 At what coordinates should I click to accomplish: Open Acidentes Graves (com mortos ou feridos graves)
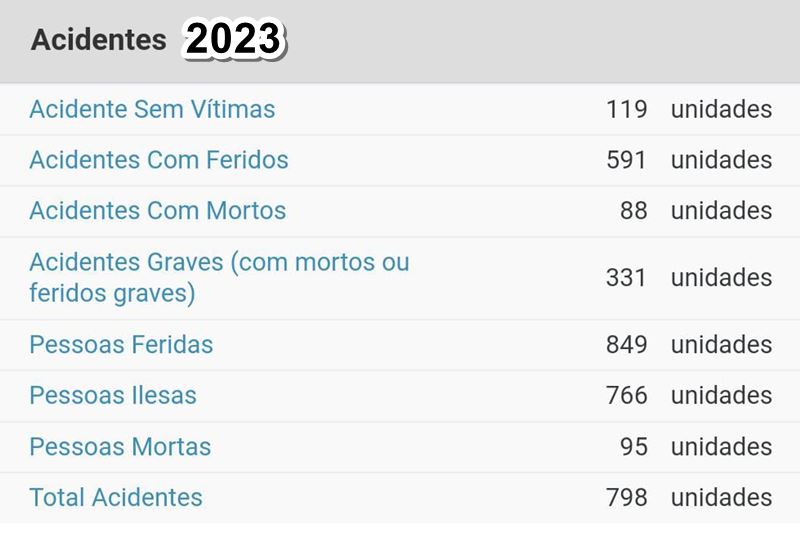(x=219, y=278)
